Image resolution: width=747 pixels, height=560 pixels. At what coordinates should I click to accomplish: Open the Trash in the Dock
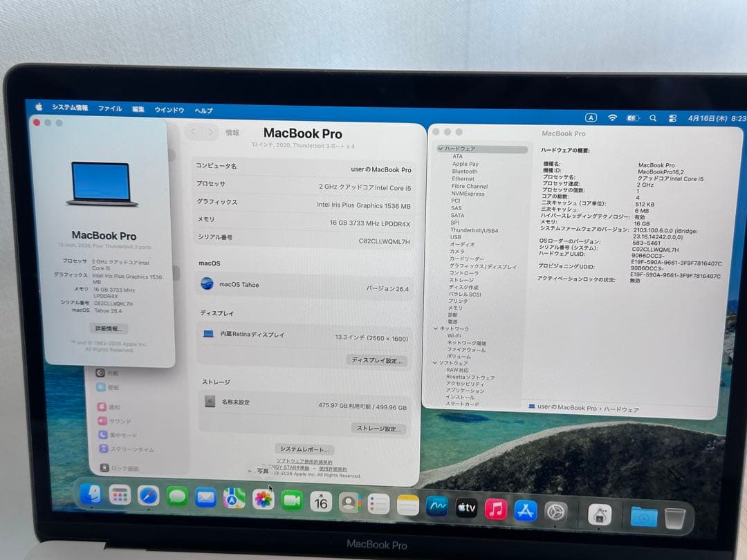(x=675, y=518)
